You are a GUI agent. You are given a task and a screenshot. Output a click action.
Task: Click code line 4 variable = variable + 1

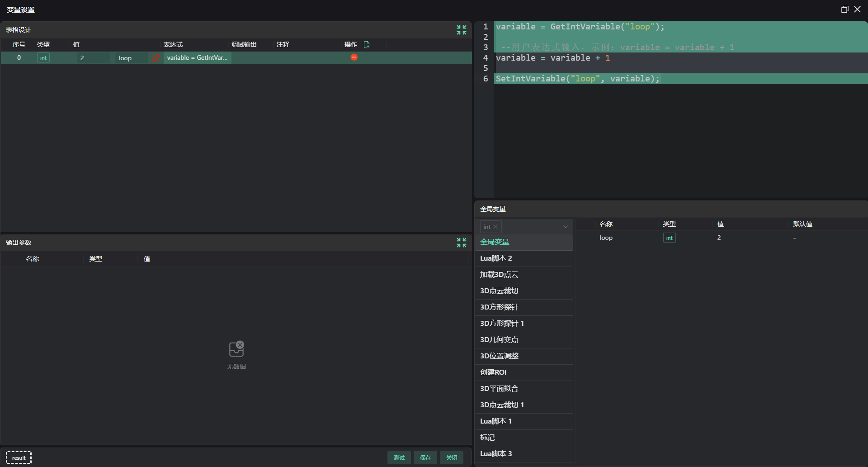tap(553, 58)
